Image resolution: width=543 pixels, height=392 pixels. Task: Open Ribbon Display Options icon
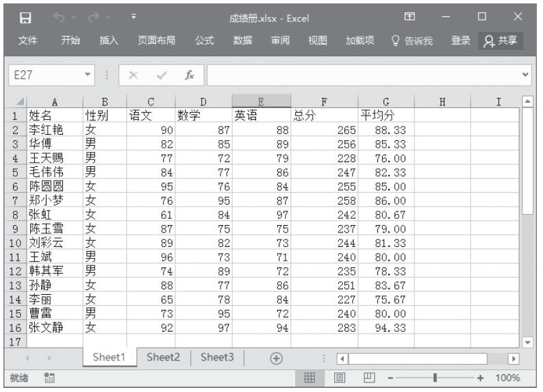click(x=410, y=18)
